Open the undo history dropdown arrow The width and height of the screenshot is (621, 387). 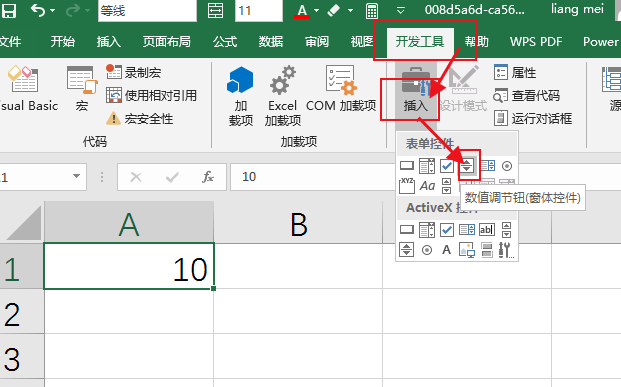[x=53, y=10]
